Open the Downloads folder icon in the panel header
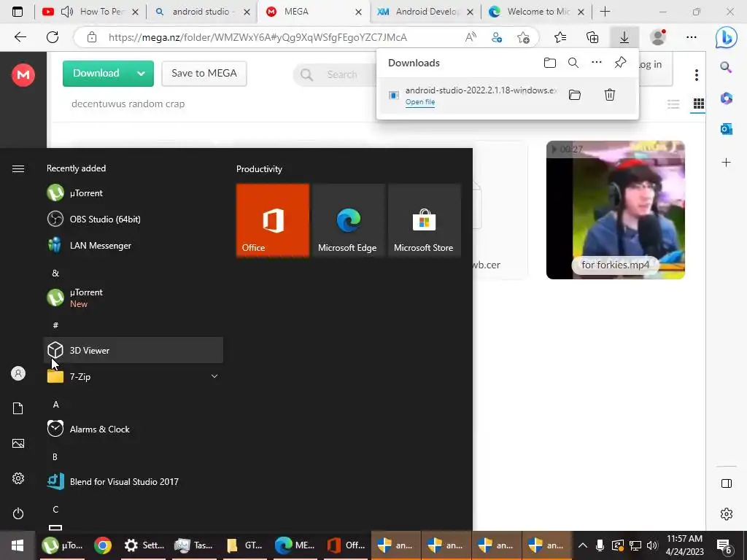 point(550,63)
